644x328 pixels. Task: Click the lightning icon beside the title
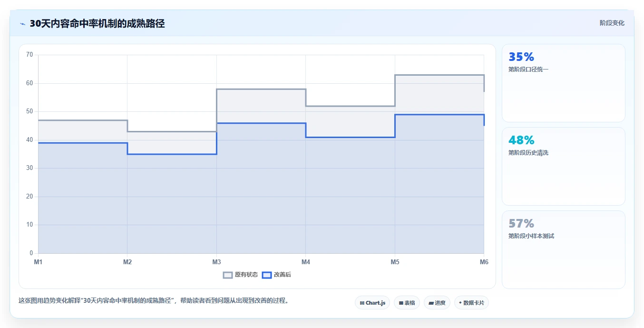pyautogui.click(x=22, y=24)
